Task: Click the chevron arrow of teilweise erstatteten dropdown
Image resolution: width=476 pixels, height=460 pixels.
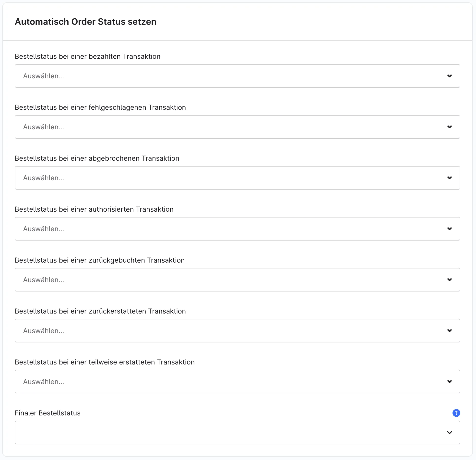Action: pyautogui.click(x=450, y=382)
